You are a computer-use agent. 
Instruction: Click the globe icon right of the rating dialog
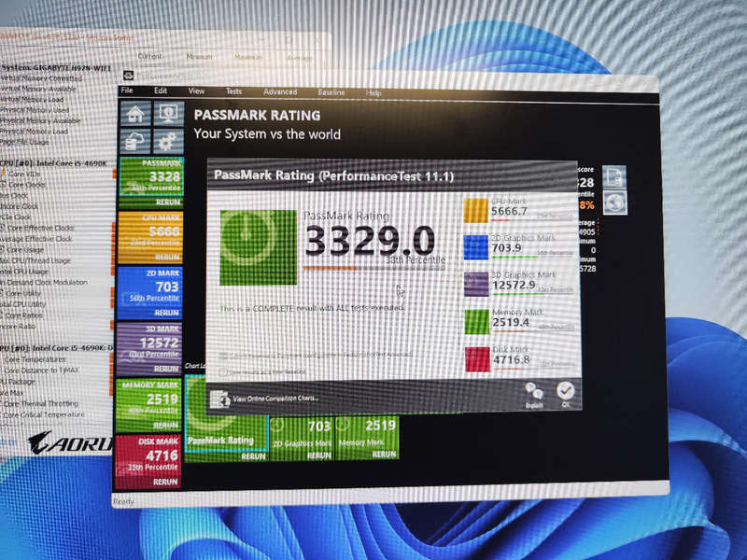coord(615,203)
